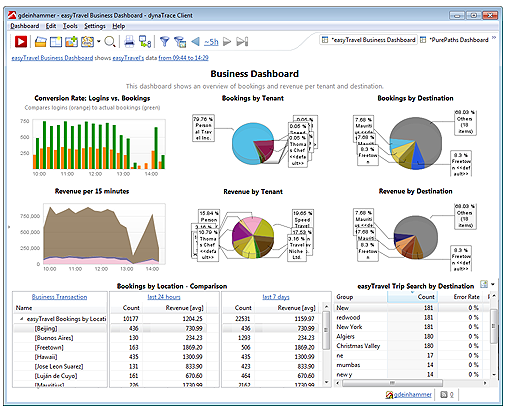509x410 pixels.
Task: Click the dashboard refresh timer icon
Action: pos(88,42)
